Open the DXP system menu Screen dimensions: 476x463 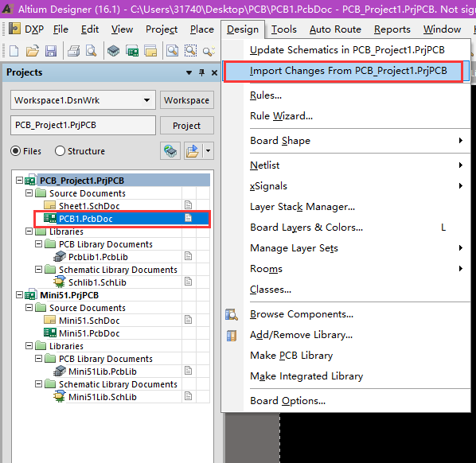(26, 29)
